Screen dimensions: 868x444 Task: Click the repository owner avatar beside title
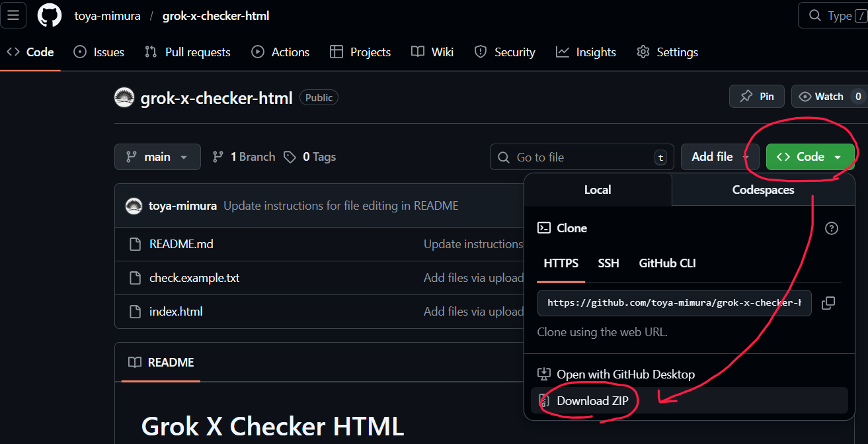[x=124, y=98]
